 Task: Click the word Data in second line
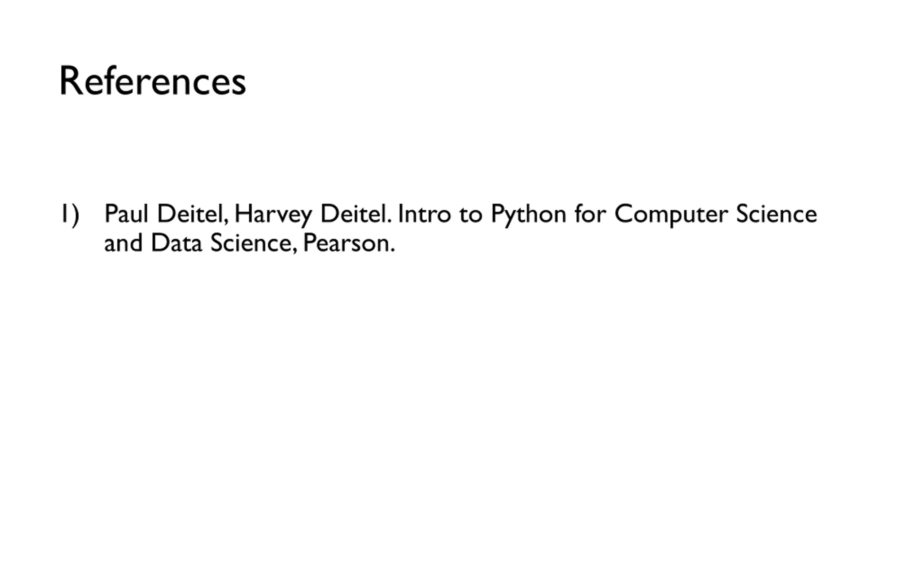pyautogui.click(x=176, y=243)
